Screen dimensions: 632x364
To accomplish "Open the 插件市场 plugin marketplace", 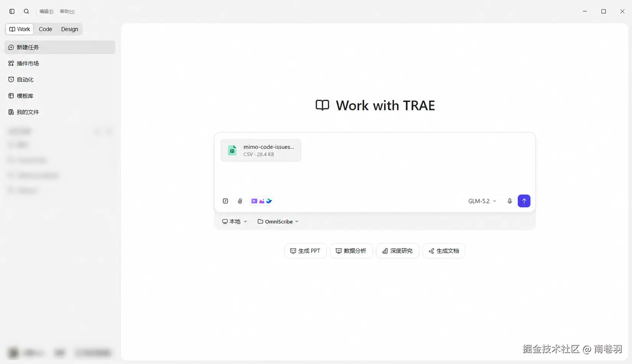I will (x=60, y=63).
